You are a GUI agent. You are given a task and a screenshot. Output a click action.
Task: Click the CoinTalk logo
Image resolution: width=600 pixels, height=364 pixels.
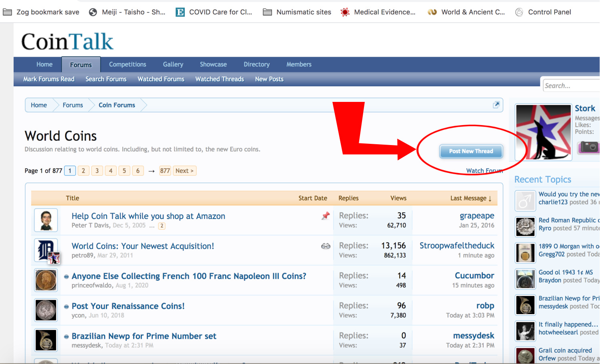pyautogui.click(x=67, y=42)
